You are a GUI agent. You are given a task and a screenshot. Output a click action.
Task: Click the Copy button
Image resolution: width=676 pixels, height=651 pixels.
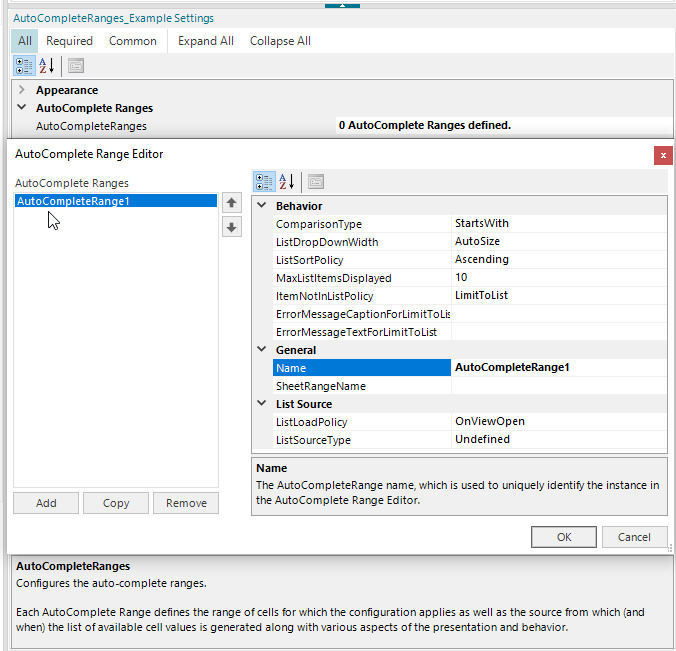tap(116, 503)
